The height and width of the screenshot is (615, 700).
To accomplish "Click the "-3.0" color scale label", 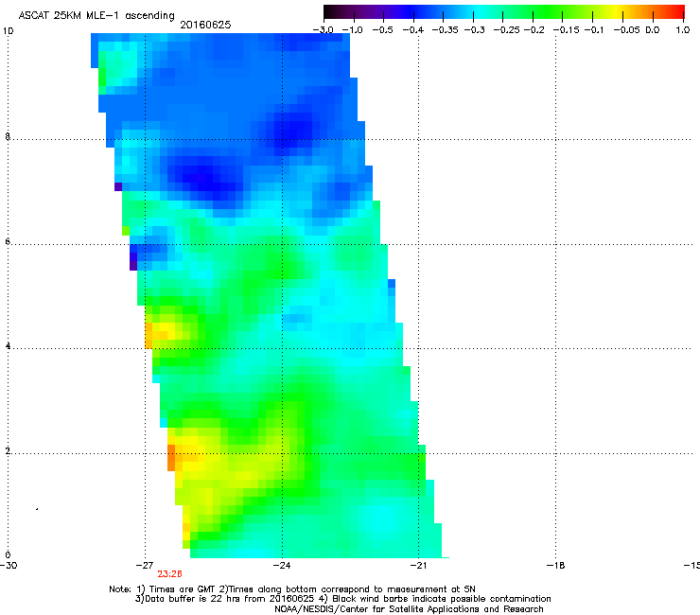I will point(324,30).
